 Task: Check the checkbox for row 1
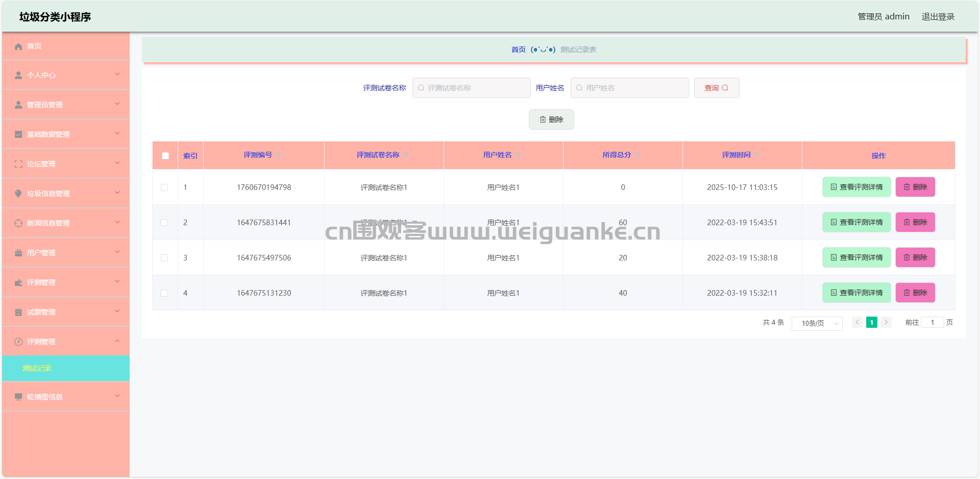point(164,187)
